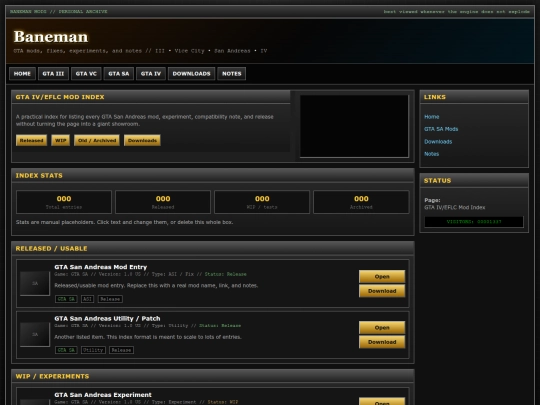This screenshot has height=405, width=540.
Task: Switch to the NOTES nav tab
Action: click(x=232, y=74)
